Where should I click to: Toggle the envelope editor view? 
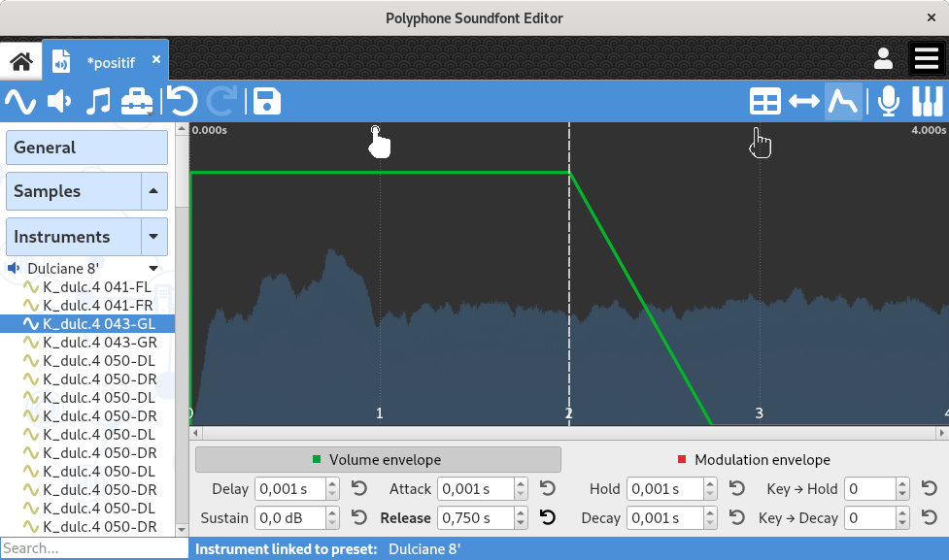coord(843,101)
